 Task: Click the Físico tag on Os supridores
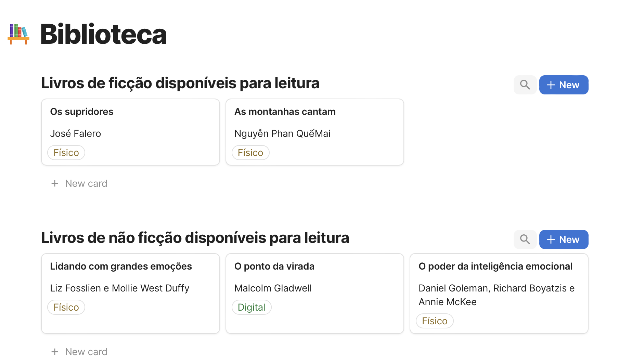point(66,153)
